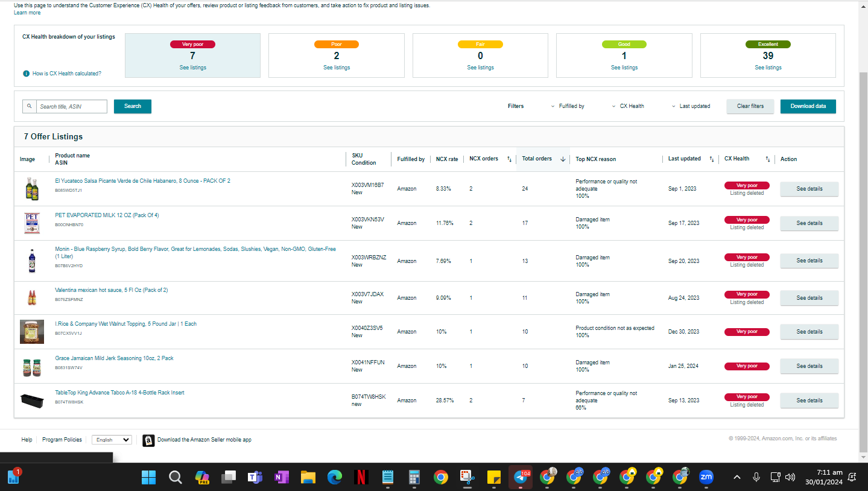Sort by the CX Health column arrows
This screenshot has width=868, height=491.
[768, 159]
